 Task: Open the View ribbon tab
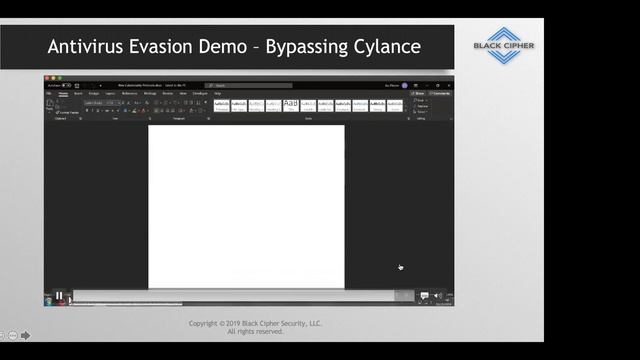(183, 93)
